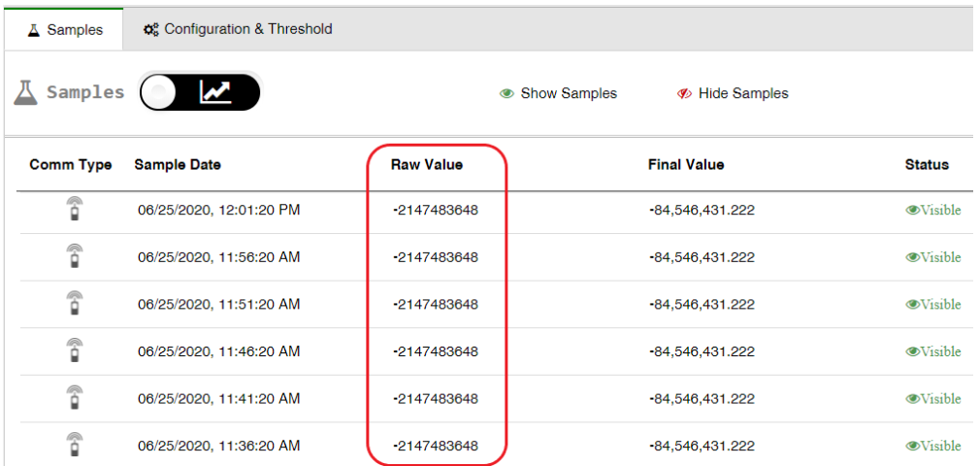The image size is (980, 466).
Task: Click the green eye icon of Show Samples
Action: click(x=506, y=94)
